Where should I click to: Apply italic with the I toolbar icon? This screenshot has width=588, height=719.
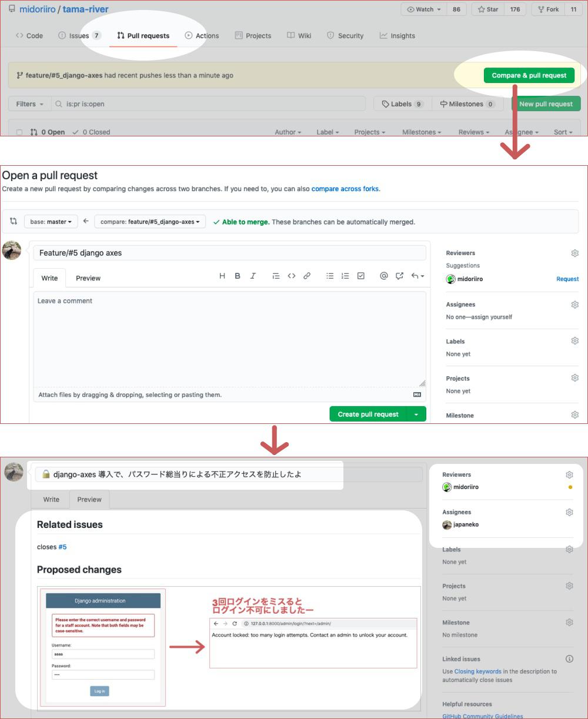(x=253, y=276)
